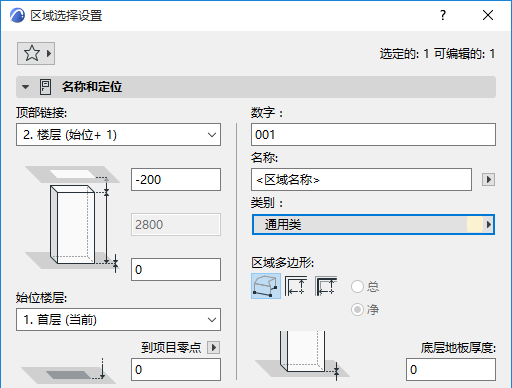Select the reference line zone polygon icon
Image resolution: width=512 pixels, height=388 pixels.
pyautogui.click(x=326, y=286)
